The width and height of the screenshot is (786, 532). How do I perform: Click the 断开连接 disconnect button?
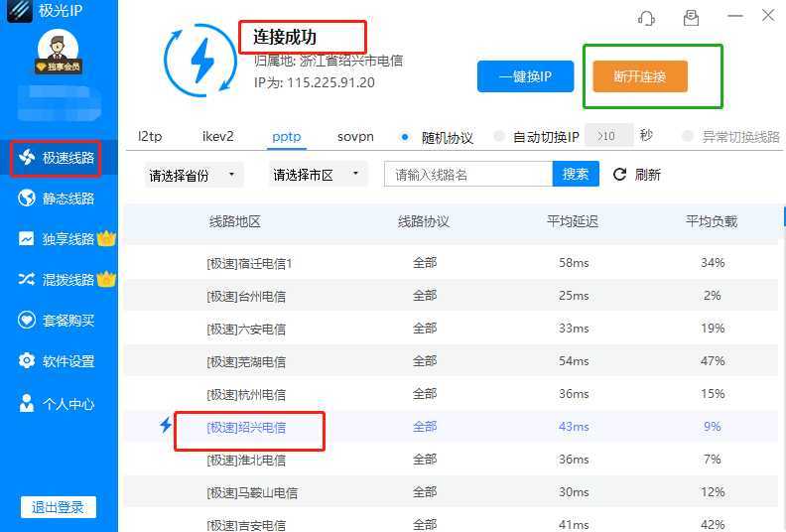[640, 76]
